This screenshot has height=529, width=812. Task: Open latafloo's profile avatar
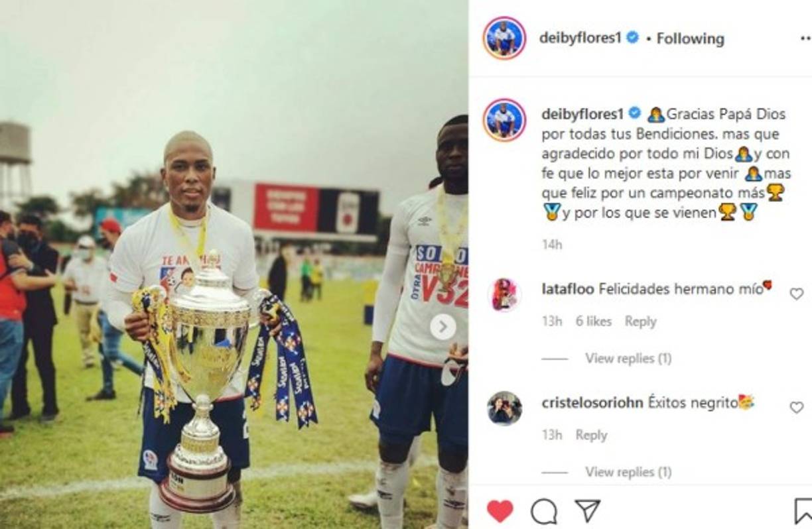tap(504, 294)
